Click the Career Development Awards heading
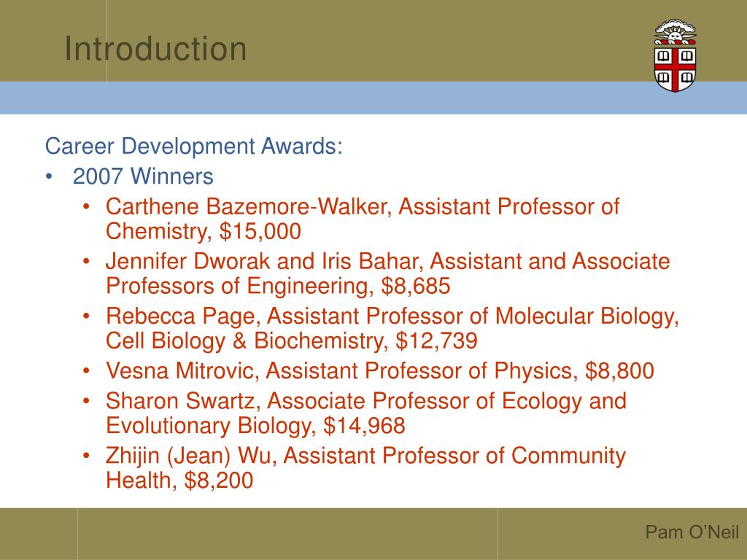This screenshot has width=747, height=560. tap(194, 146)
